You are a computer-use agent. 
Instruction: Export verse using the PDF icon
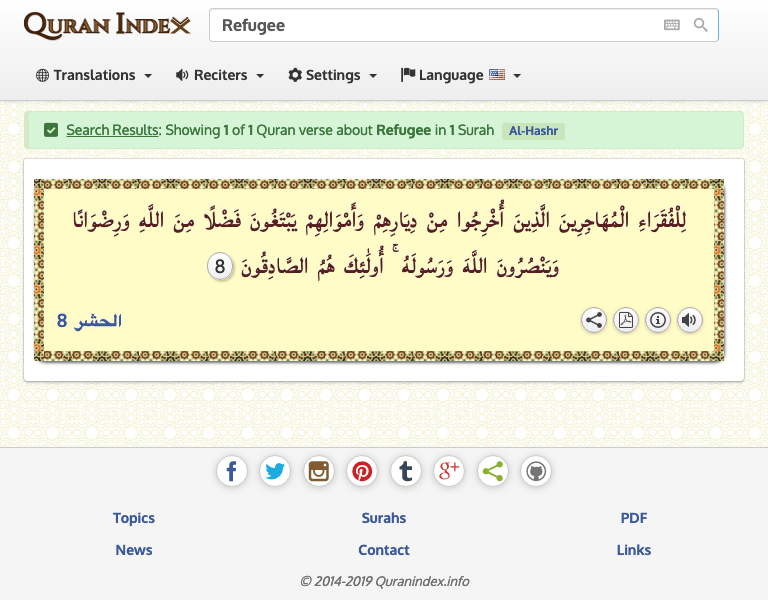click(625, 320)
